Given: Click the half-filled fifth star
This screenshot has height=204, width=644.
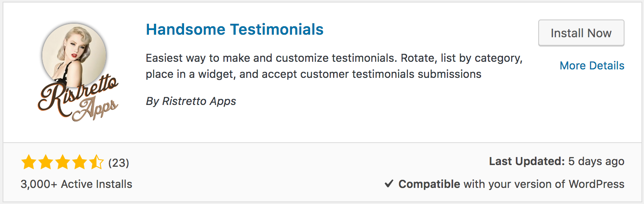Looking at the screenshot, I should click(96, 162).
